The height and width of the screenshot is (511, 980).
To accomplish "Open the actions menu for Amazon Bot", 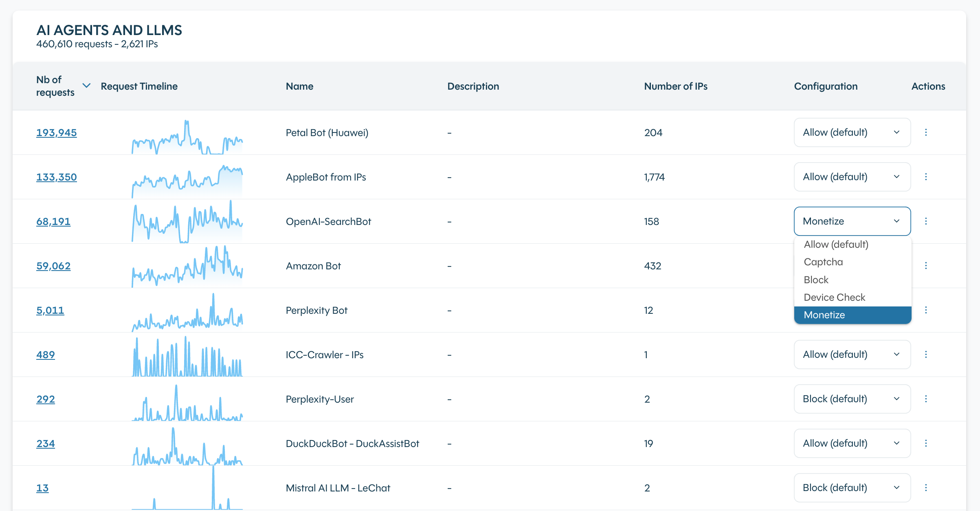I will tap(927, 265).
